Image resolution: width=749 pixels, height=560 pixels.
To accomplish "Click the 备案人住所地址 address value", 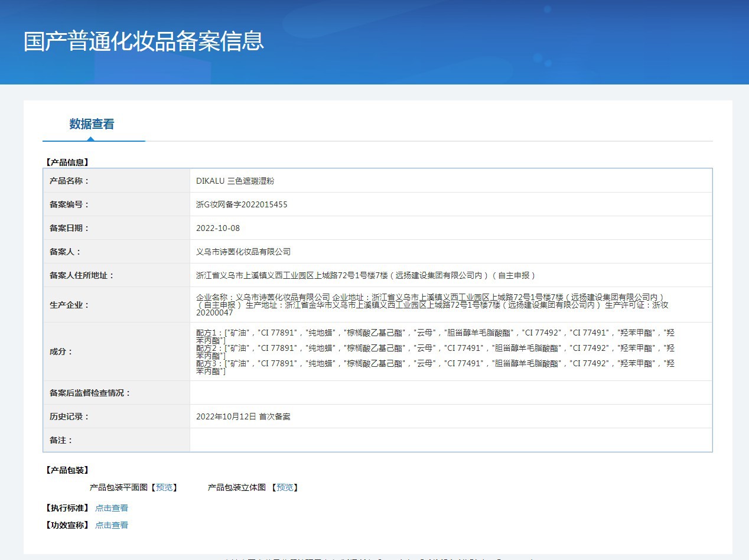I will coord(366,275).
